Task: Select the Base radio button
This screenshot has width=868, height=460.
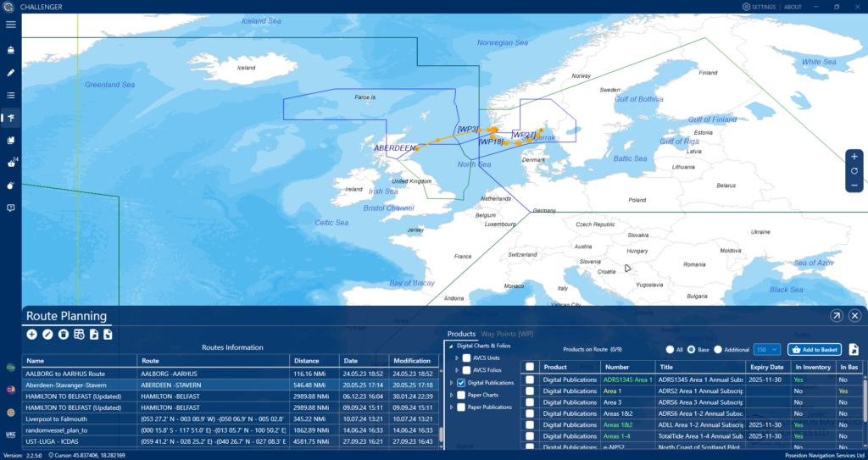Action: tap(691, 350)
